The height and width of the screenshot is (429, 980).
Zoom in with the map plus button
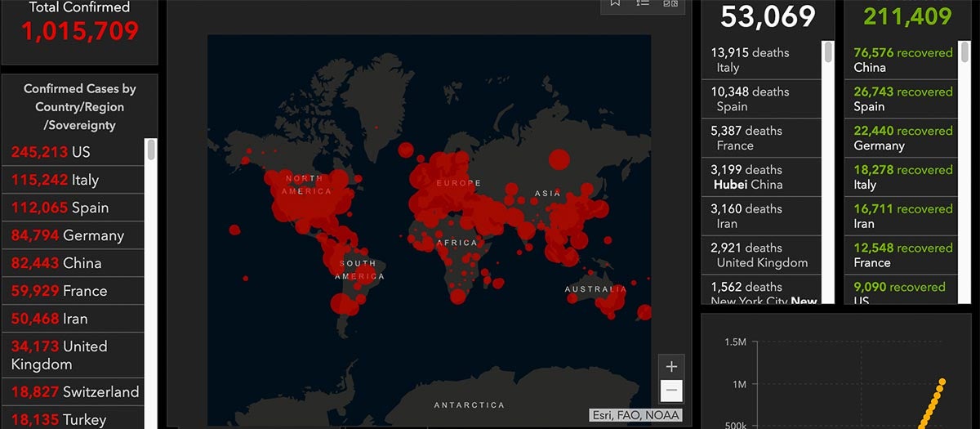pyautogui.click(x=671, y=367)
